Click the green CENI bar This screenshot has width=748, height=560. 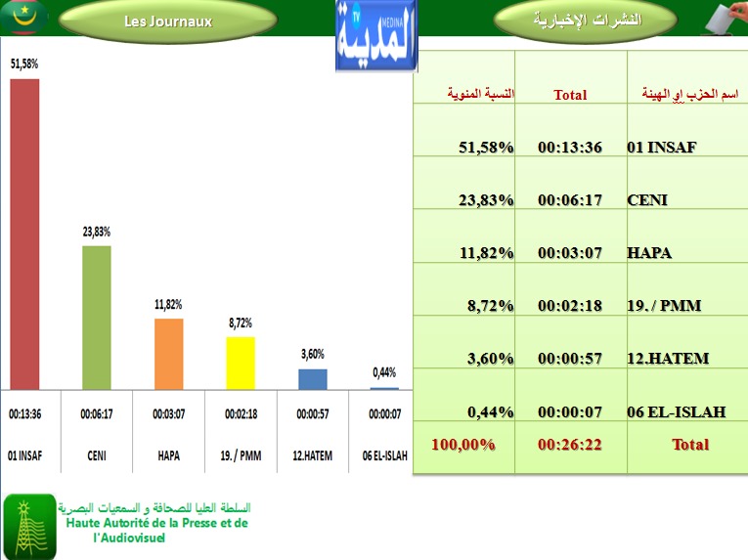(x=96, y=318)
